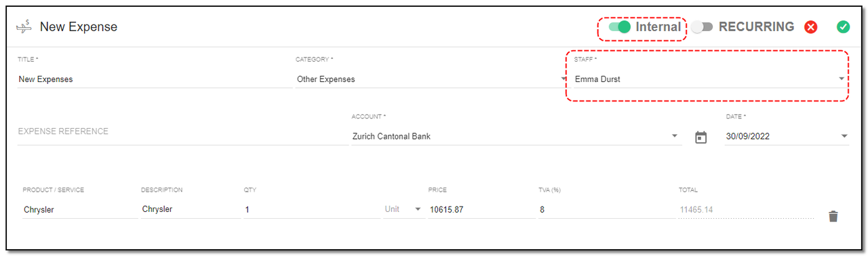868x256 pixels.
Task: Enable the RECURRING switch
Action: point(702,27)
